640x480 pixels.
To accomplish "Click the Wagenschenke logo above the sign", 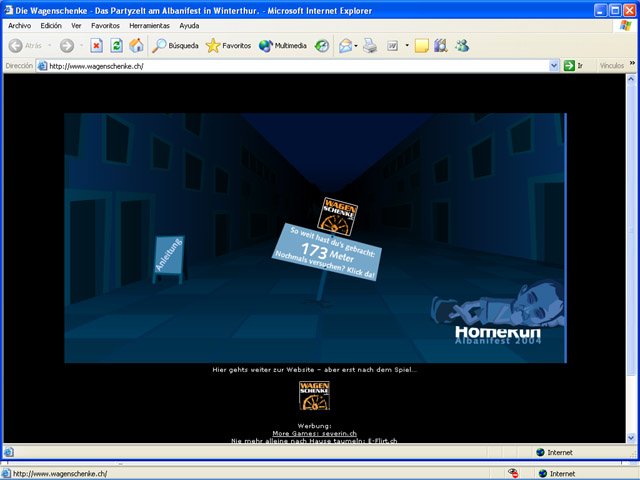I will [x=337, y=216].
